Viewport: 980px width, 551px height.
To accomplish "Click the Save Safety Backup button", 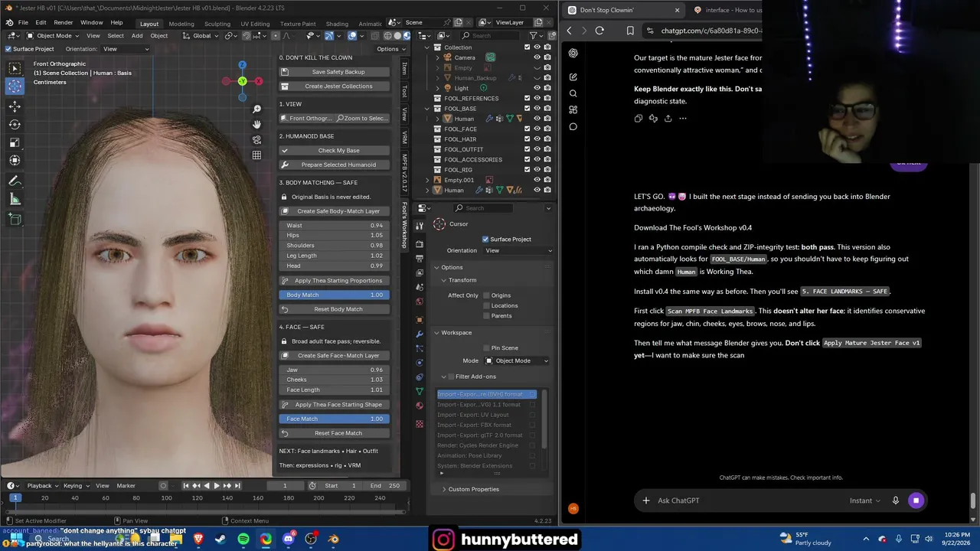I will tap(335, 72).
